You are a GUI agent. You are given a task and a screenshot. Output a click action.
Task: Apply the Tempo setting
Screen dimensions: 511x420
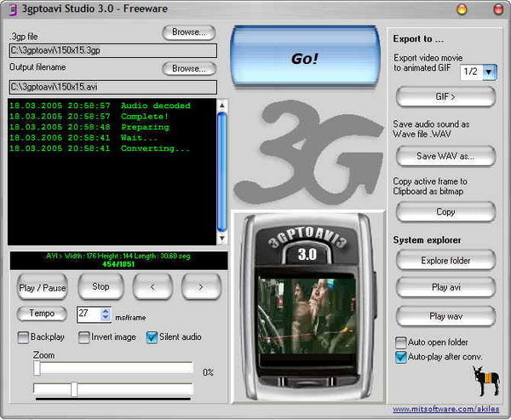click(42, 314)
